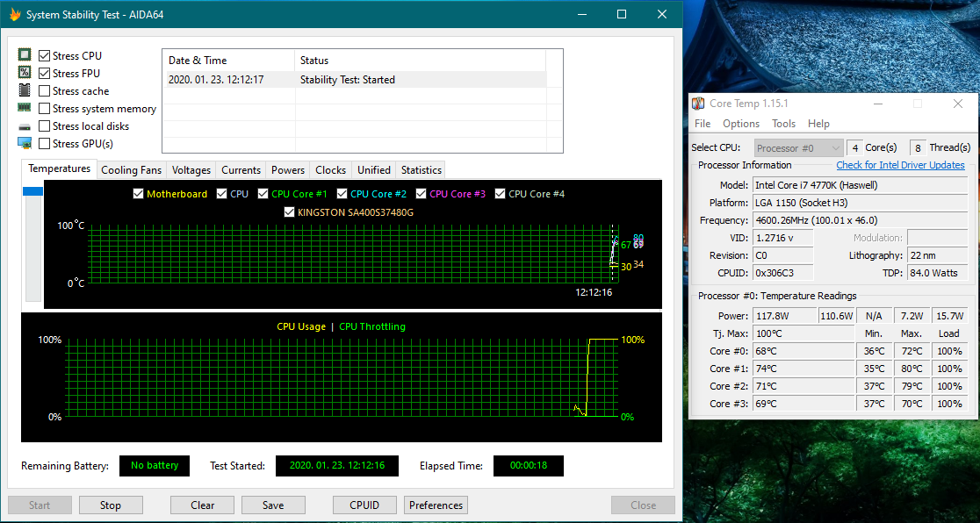Image resolution: width=980 pixels, height=523 pixels.
Task: Click the CPU Usage graph label
Action: pyautogui.click(x=301, y=326)
